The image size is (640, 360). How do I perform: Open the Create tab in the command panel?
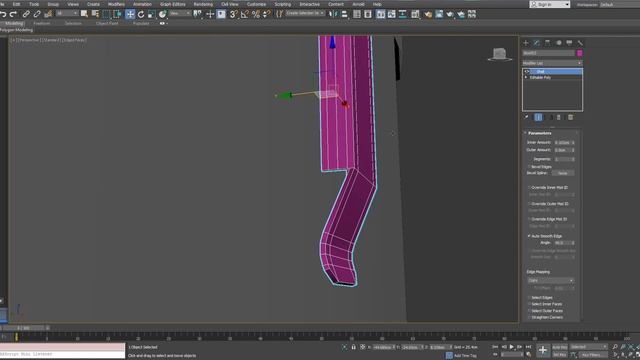[x=526, y=43]
